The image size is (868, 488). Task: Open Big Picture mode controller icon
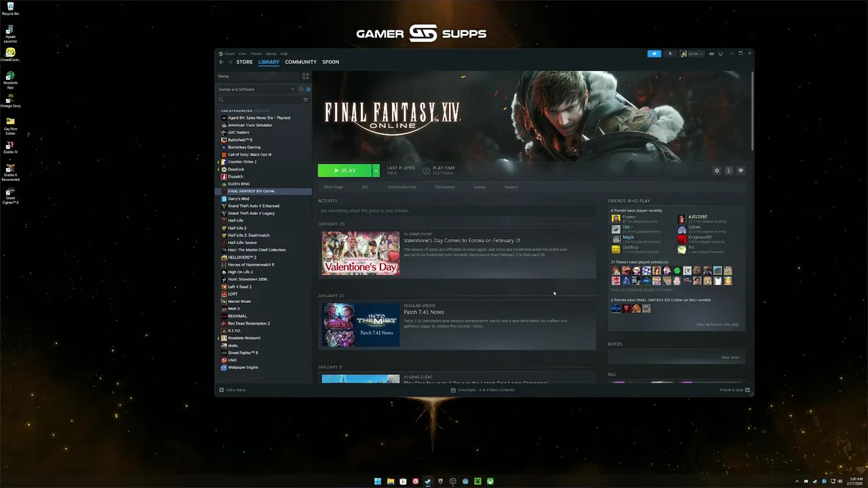click(711, 54)
